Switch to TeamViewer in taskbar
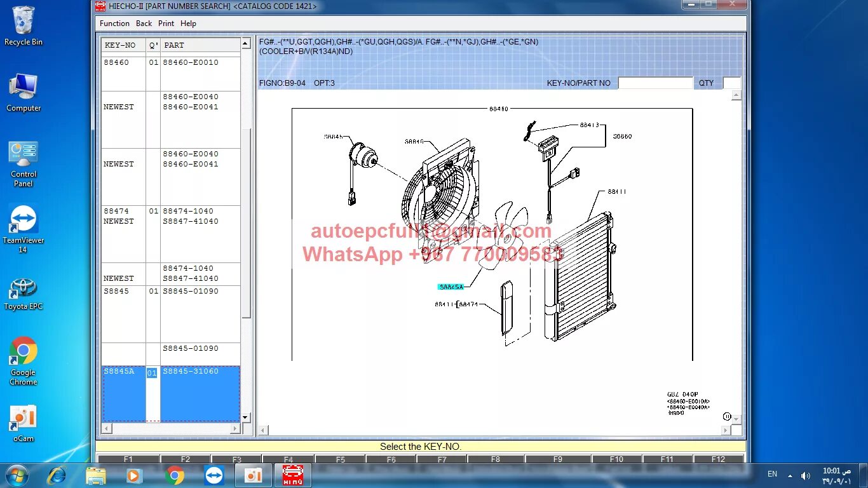 [x=214, y=475]
